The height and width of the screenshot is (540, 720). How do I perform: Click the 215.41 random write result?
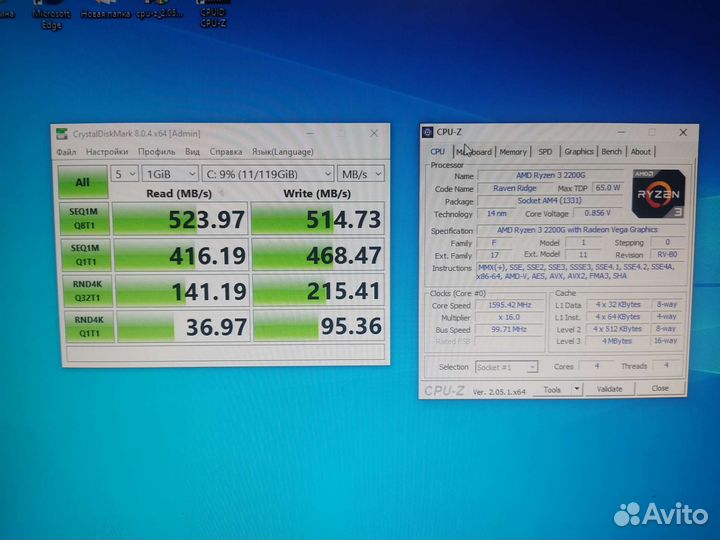tap(318, 291)
